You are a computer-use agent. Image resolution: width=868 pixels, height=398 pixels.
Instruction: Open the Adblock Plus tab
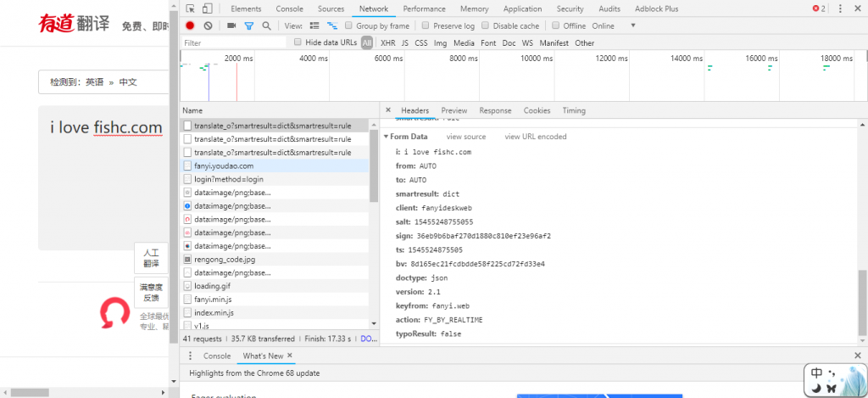[657, 8]
